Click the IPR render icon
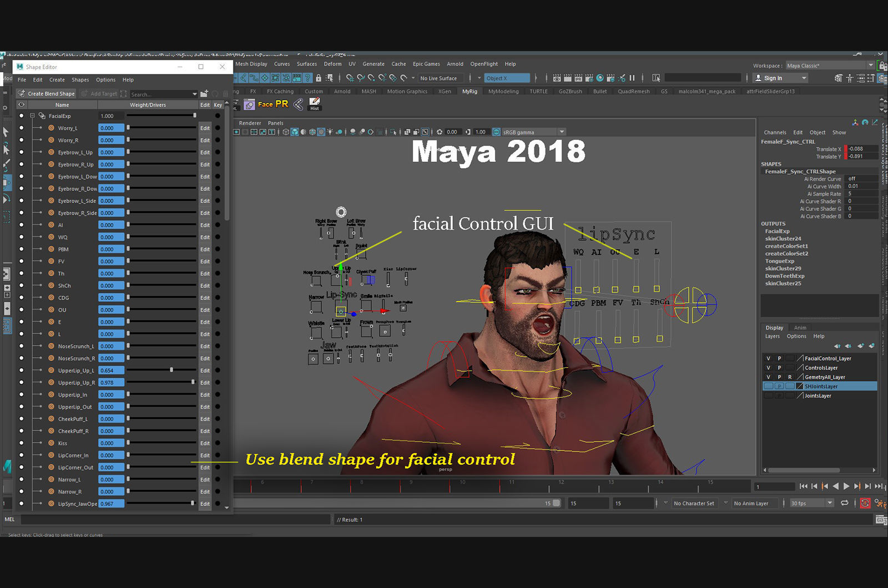The width and height of the screenshot is (888, 588). click(x=578, y=78)
